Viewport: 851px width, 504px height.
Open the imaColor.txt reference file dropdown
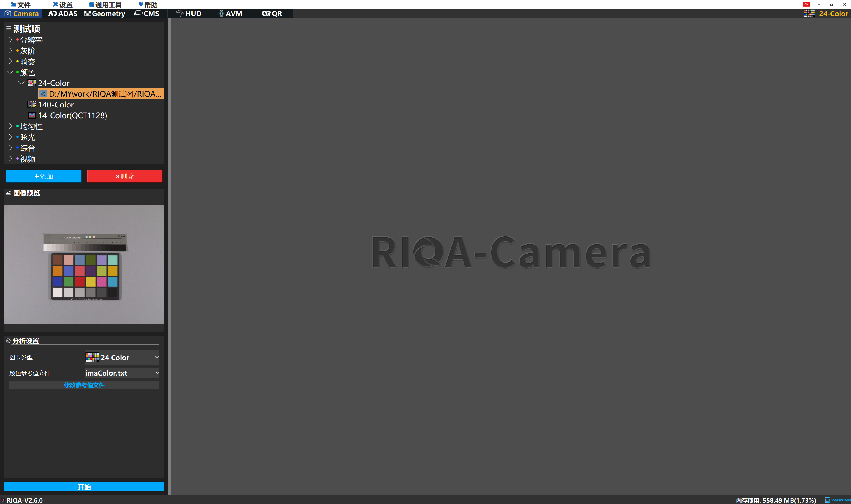coord(122,373)
